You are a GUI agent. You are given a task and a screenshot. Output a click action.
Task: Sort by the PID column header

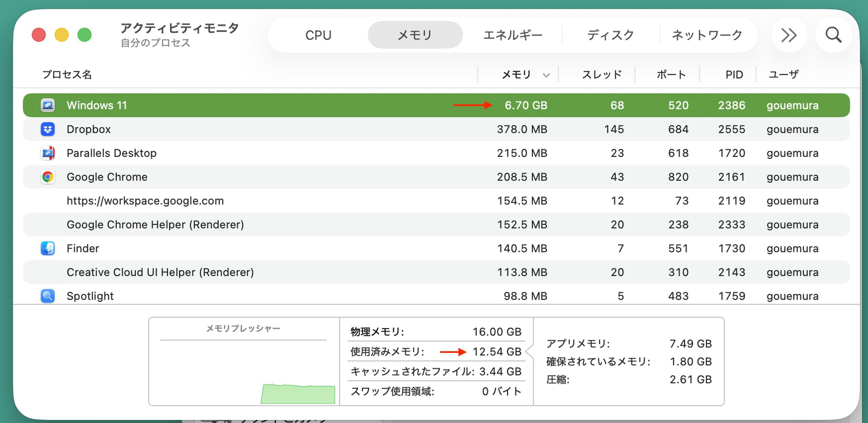734,75
